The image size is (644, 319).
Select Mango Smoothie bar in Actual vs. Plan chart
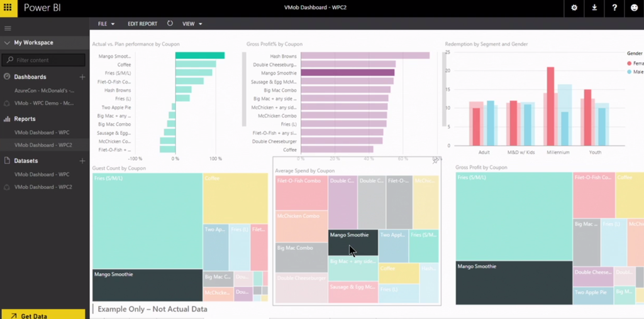(200, 55)
